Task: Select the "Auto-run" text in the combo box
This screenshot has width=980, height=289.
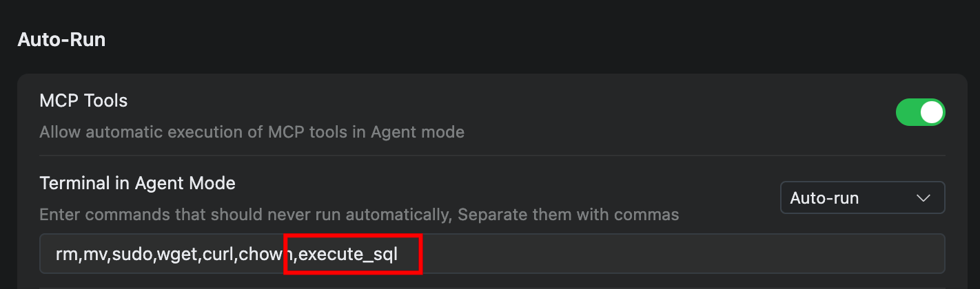Action: [x=824, y=198]
